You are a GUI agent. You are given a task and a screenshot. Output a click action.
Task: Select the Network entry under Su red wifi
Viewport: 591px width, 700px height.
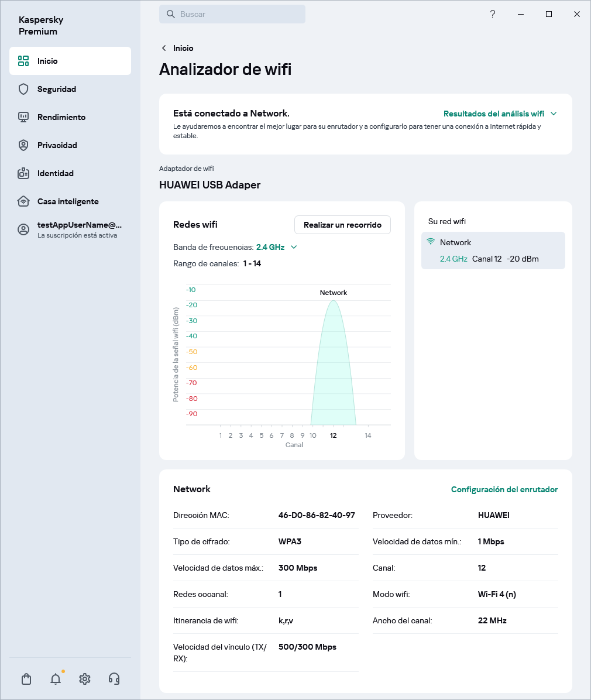click(x=493, y=251)
